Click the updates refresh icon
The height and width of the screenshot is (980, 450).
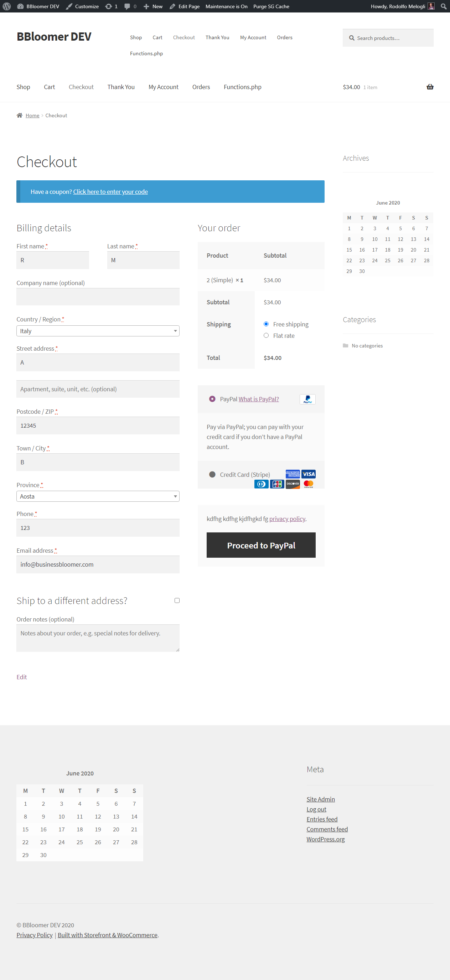click(x=108, y=6)
